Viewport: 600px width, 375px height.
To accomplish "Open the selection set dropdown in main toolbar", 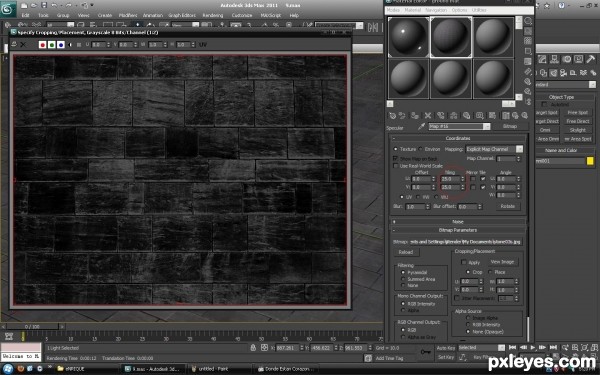I will [x=359, y=26].
